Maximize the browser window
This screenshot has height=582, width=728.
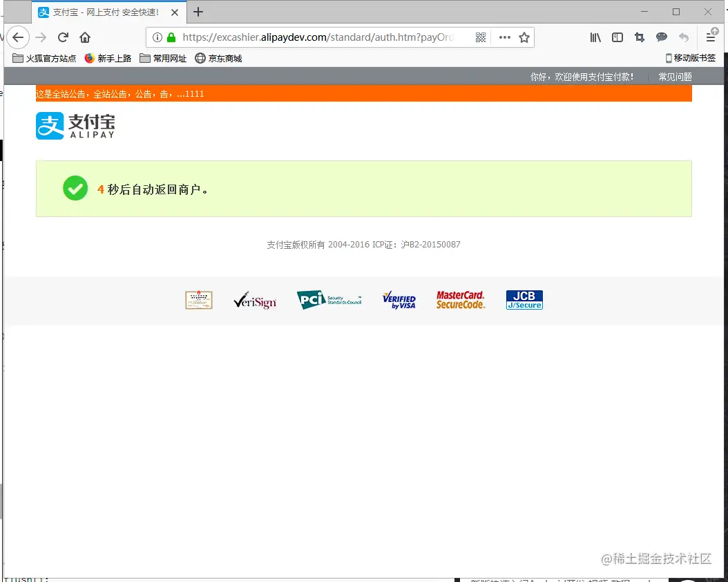[676, 12]
